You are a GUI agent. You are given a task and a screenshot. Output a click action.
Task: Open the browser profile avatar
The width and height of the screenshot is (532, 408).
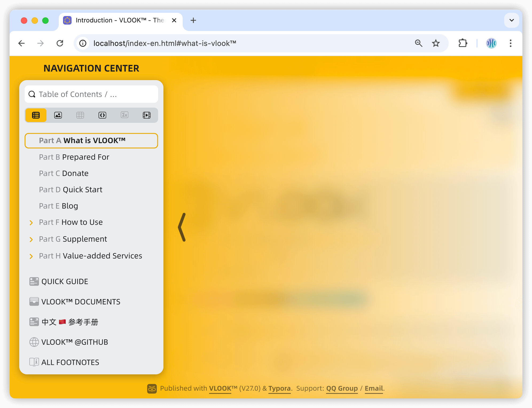click(x=491, y=43)
